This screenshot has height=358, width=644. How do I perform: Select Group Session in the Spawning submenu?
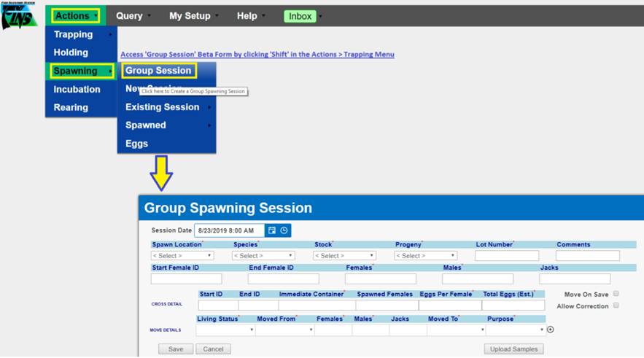point(158,71)
